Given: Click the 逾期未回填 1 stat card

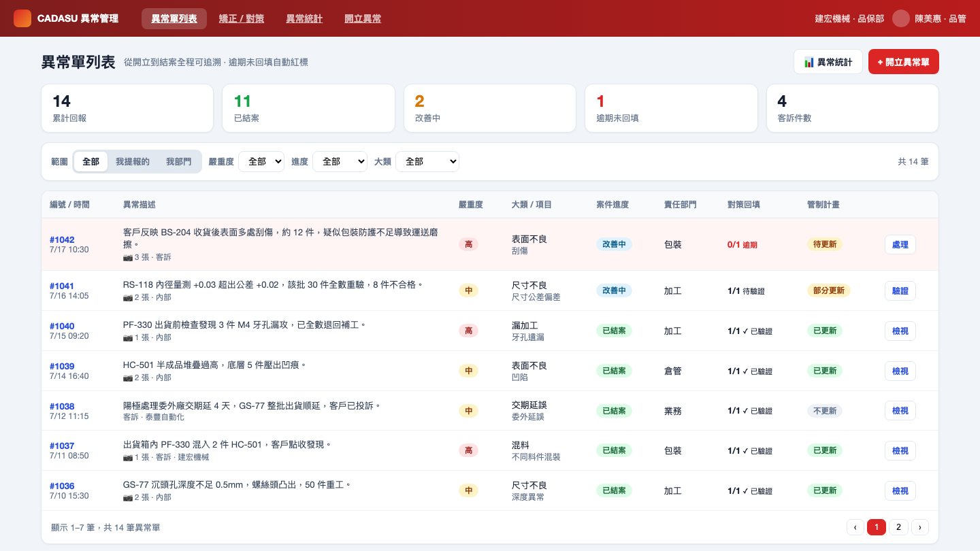Looking at the screenshot, I should coord(671,108).
